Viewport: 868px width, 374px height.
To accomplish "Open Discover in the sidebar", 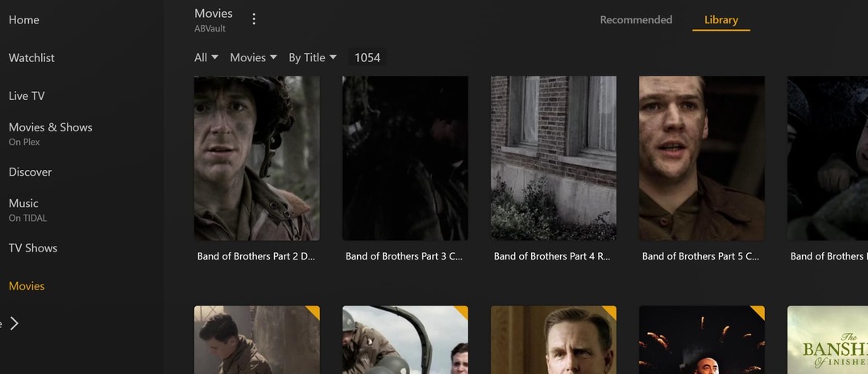I will click(x=30, y=172).
